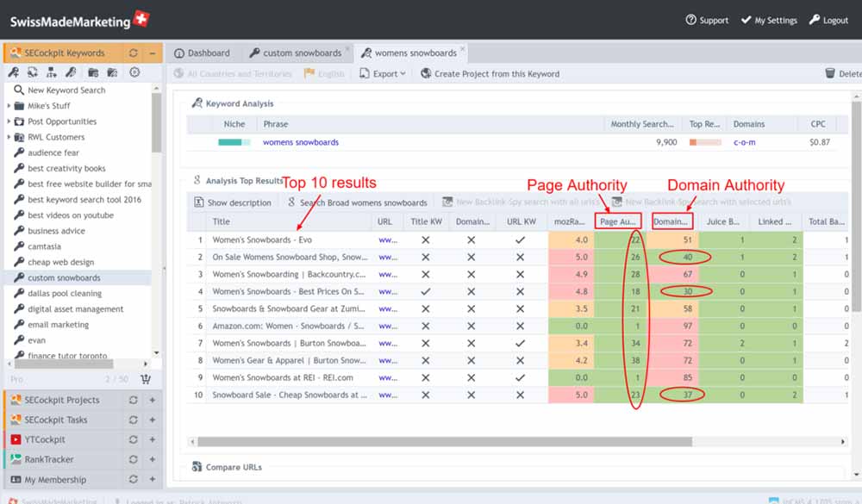Switch to the custom snowboards tab
This screenshot has width=862, height=504.
[295, 53]
